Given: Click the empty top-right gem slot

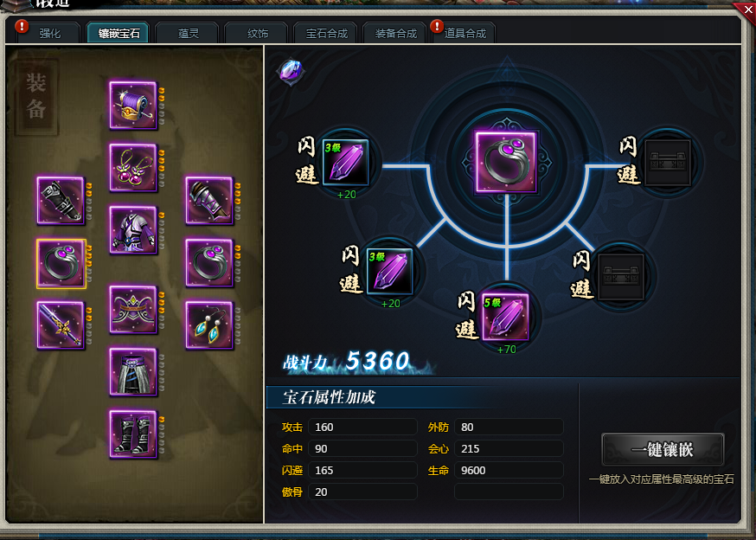Looking at the screenshot, I should point(668,163).
